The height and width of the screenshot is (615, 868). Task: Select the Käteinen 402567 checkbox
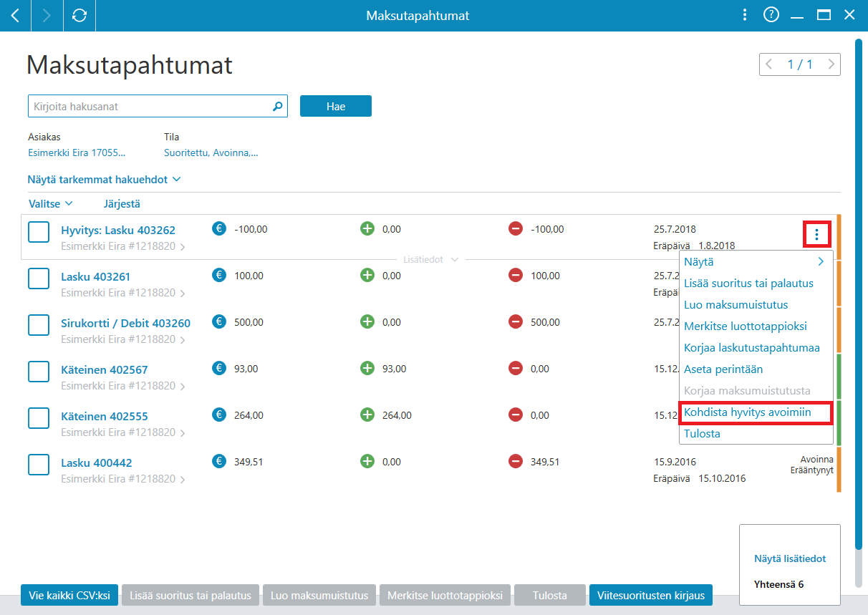[x=39, y=372]
